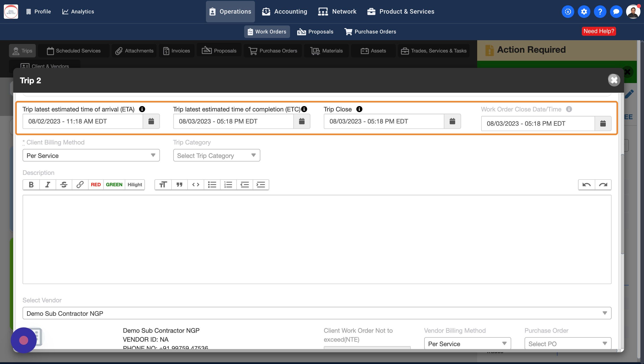
Task: Open the chat messages icon
Action: [x=616, y=11]
